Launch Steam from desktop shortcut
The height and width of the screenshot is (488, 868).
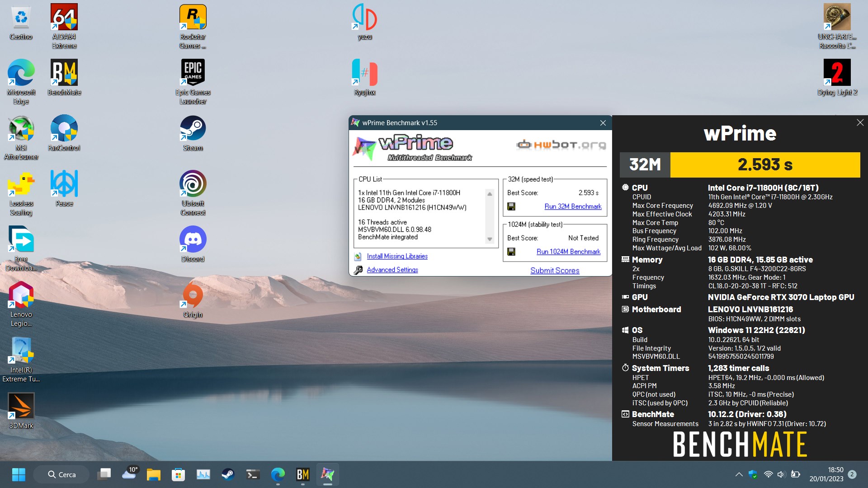pyautogui.click(x=193, y=133)
